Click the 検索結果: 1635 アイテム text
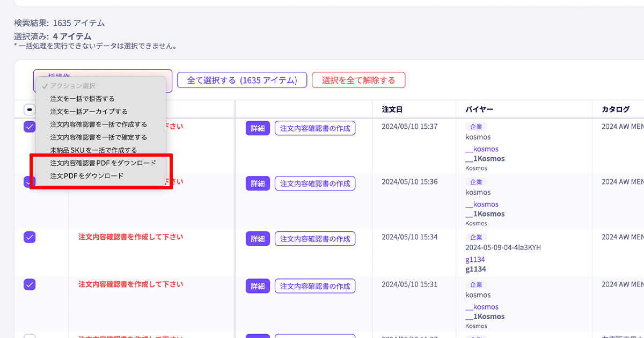Screen dimensions: 644x338 [x=59, y=23]
